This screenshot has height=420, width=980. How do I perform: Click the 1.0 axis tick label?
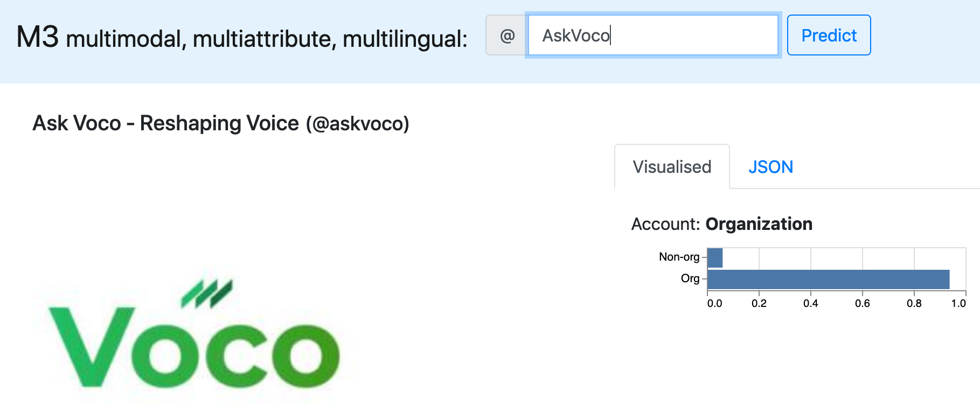(958, 303)
